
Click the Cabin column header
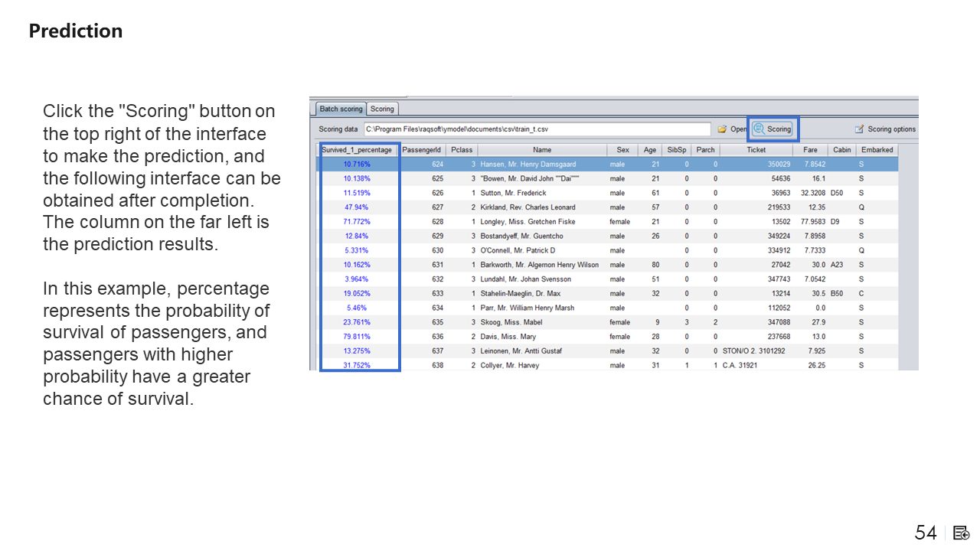[842, 150]
